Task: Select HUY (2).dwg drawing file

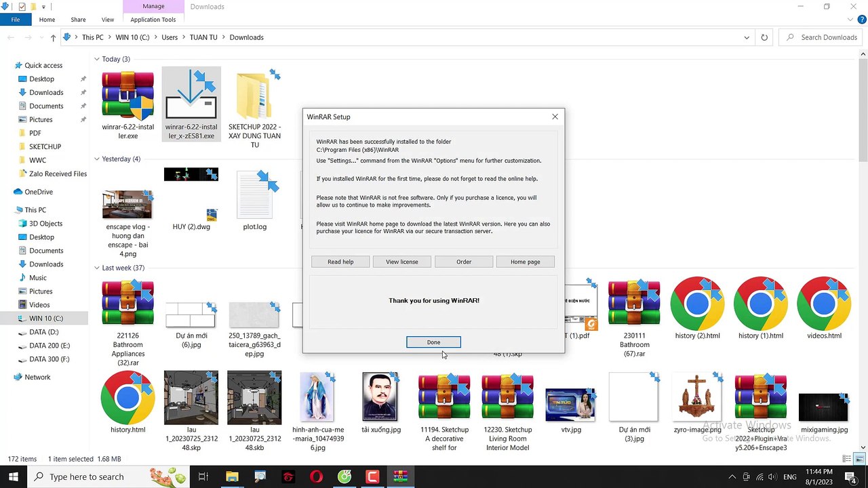Action: click(191, 196)
